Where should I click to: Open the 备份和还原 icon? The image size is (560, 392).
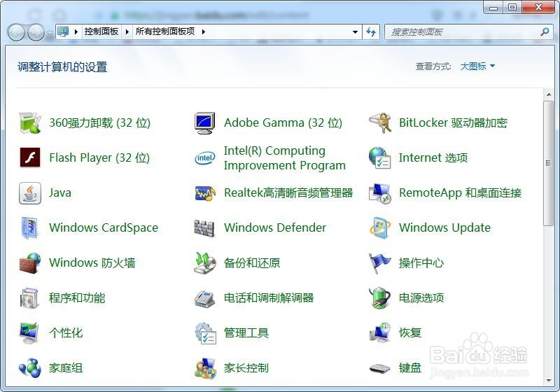204,262
